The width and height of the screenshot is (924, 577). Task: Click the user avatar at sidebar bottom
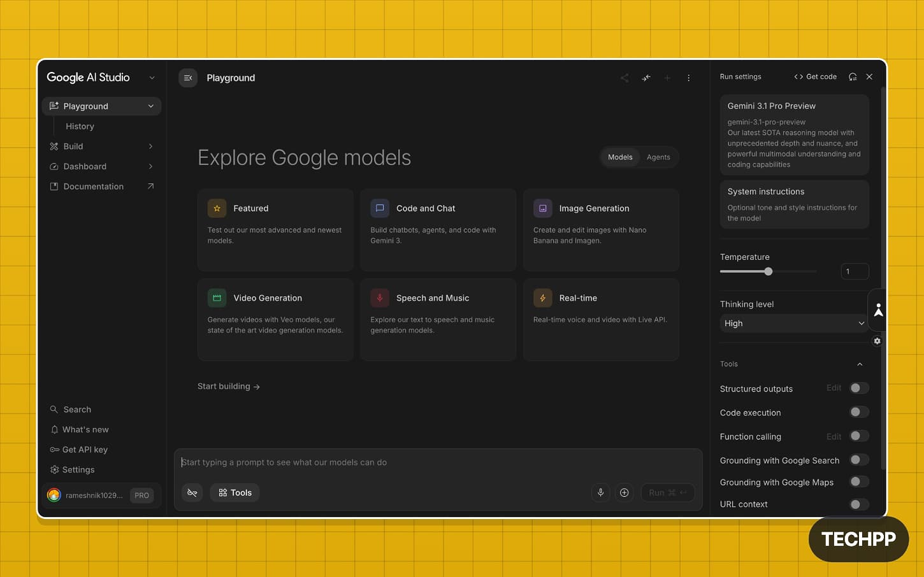54,495
